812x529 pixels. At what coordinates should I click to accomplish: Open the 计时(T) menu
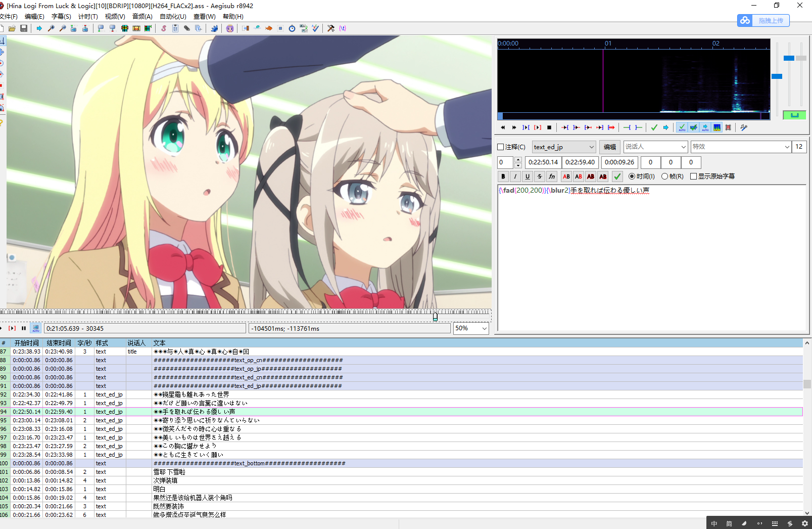coord(88,17)
